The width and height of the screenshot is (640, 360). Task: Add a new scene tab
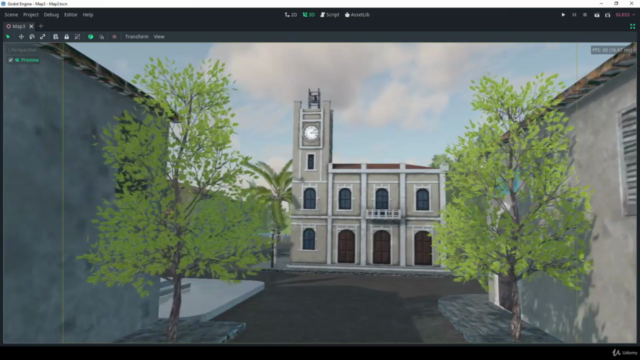[x=41, y=26]
